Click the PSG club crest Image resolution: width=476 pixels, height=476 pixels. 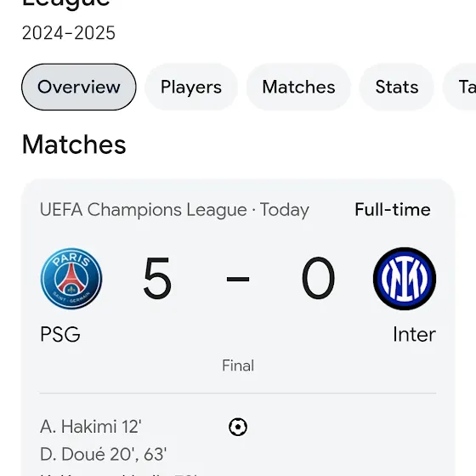point(71,279)
